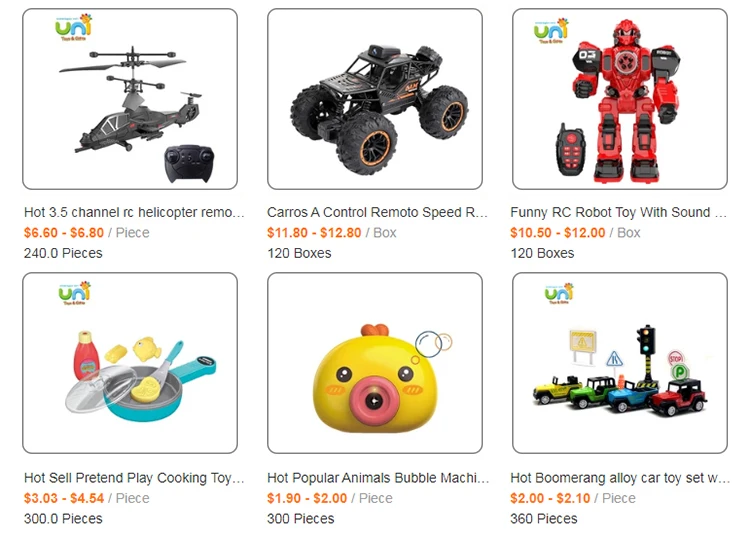Open the pretend cooking pan toy image
This screenshot has width=750, height=538.
coord(130,363)
